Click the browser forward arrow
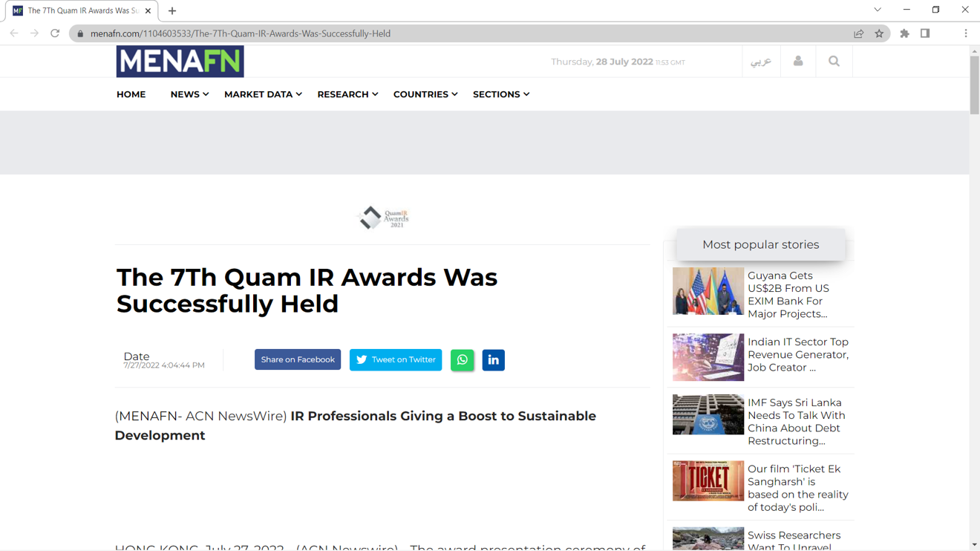This screenshot has height=551, width=980. coord(34,33)
